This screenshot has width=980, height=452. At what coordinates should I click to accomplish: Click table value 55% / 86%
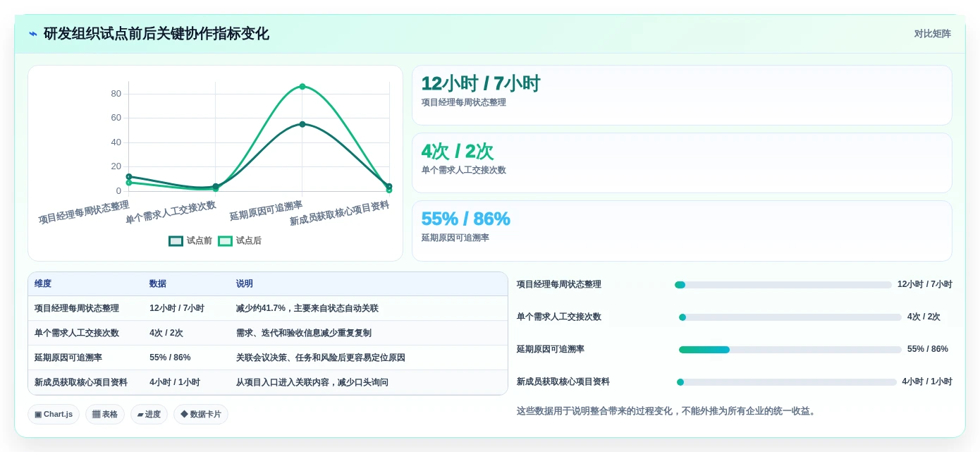tap(170, 358)
